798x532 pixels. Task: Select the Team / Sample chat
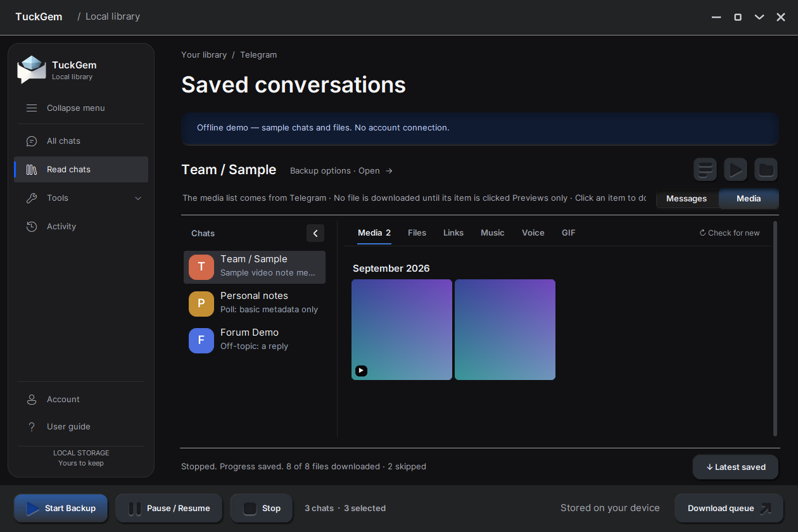click(255, 267)
